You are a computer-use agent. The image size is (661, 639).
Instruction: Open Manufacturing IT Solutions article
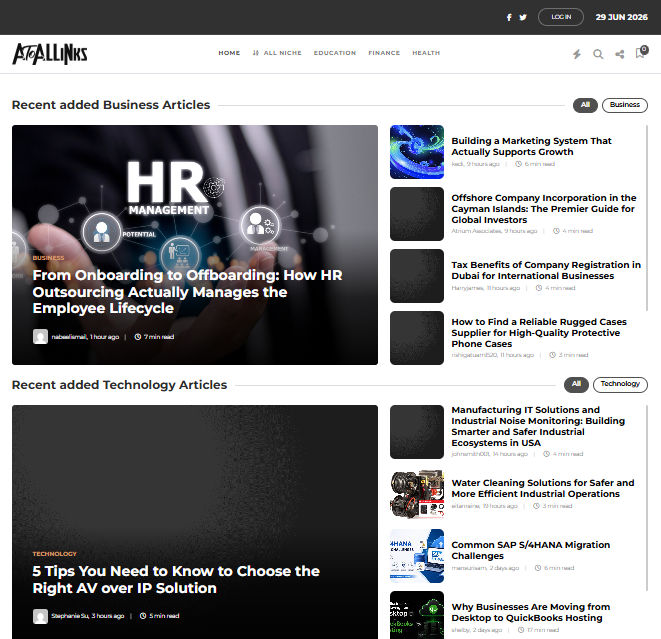point(538,426)
